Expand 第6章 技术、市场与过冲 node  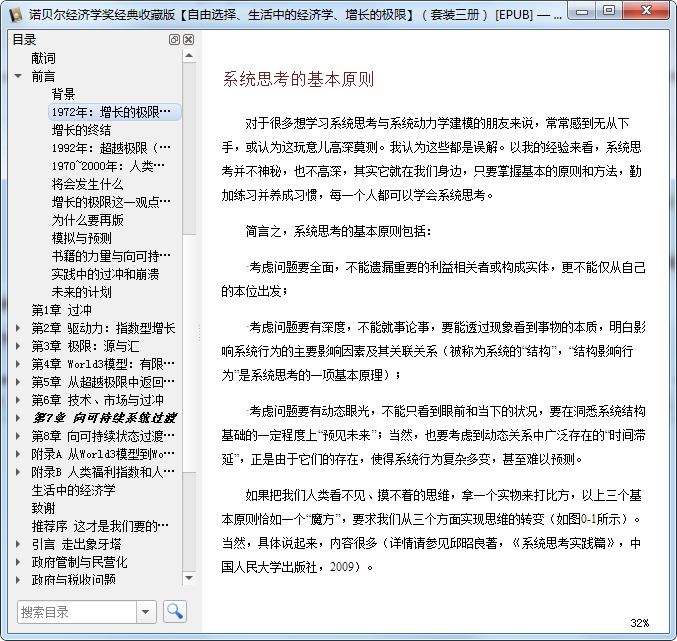pyautogui.click(x=18, y=400)
